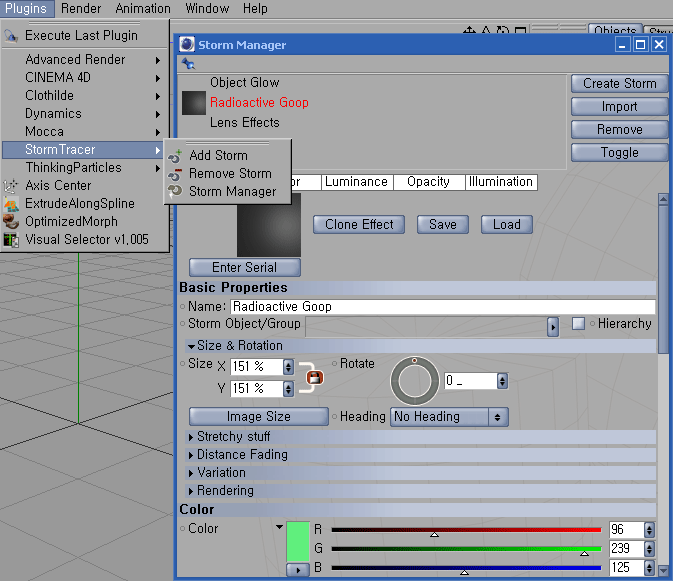Click the pin icon in Storm Manager toolbar
The width and height of the screenshot is (673, 581).
pos(188,64)
